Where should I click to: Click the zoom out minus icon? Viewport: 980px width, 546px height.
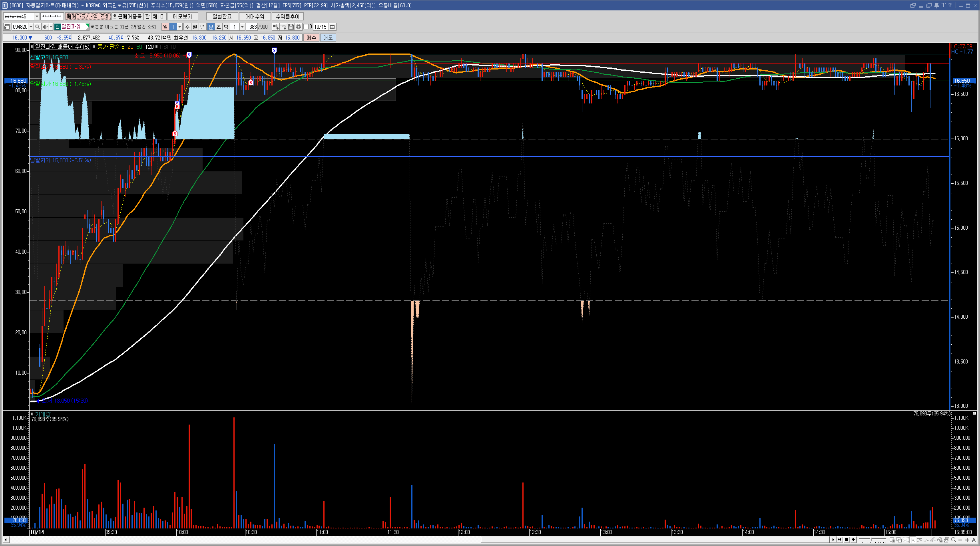[x=960, y=540]
